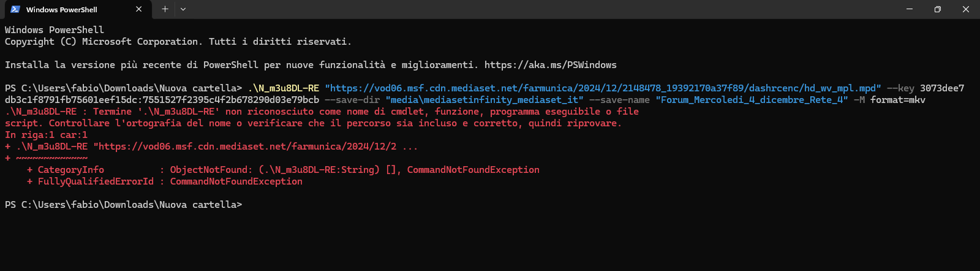The width and height of the screenshot is (980, 271).
Task: Click the "media\mediasetinfinity_mediaset_it" path string
Action: tap(484, 100)
